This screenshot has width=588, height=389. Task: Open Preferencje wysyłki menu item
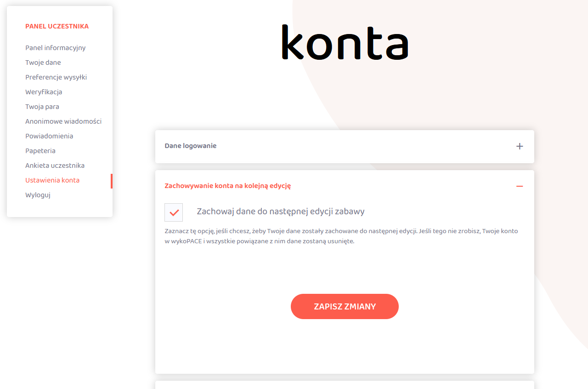coord(56,77)
